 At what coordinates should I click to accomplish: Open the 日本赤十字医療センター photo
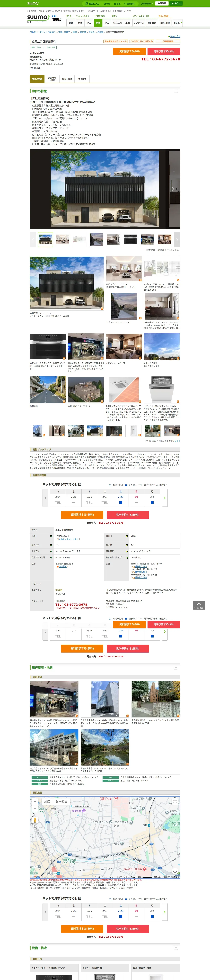click(105, 699)
